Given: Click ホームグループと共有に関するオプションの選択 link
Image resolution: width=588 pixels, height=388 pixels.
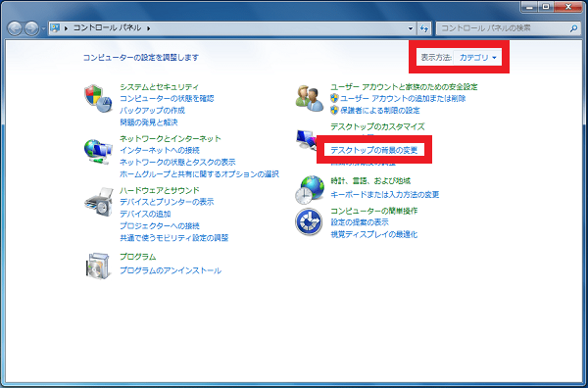Looking at the screenshot, I should coord(199,174).
